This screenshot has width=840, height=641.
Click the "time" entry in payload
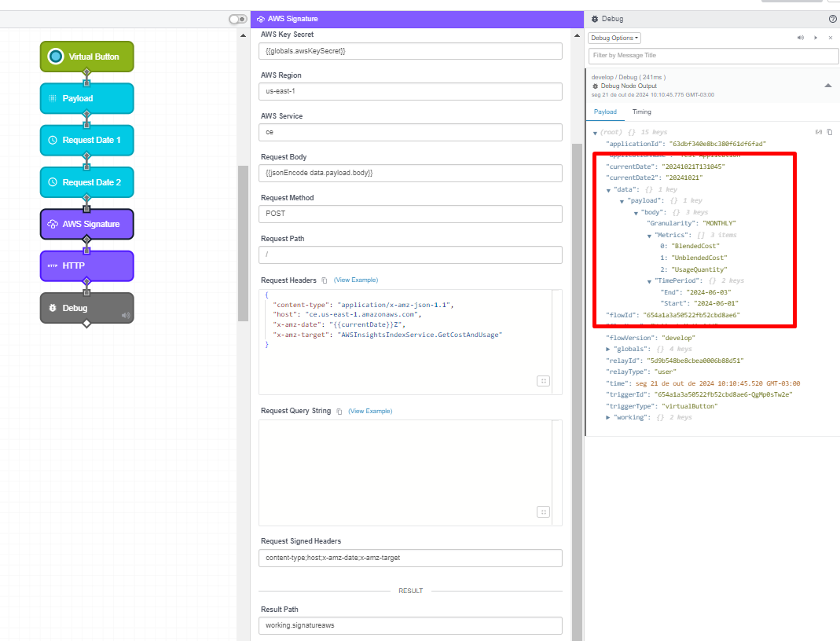pos(702,383)
